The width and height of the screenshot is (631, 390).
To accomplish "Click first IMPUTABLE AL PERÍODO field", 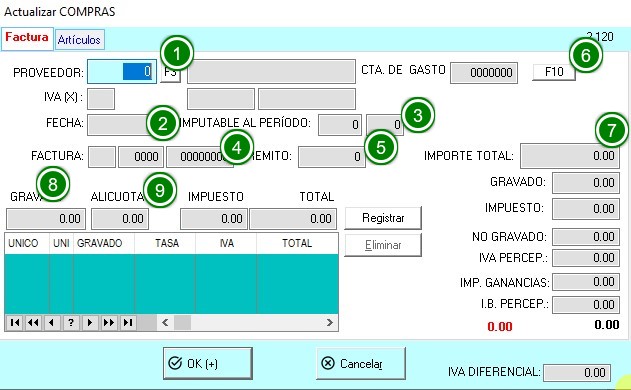I will [x=340, y=125].
